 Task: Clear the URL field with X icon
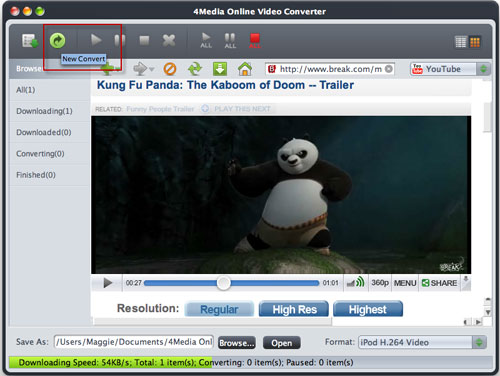pyautogui.click(x=389, y=69)
